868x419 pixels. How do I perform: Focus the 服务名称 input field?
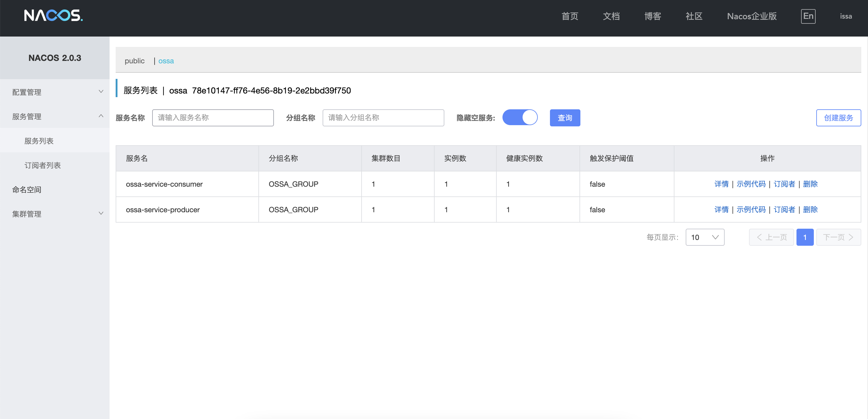coord(213,118)
